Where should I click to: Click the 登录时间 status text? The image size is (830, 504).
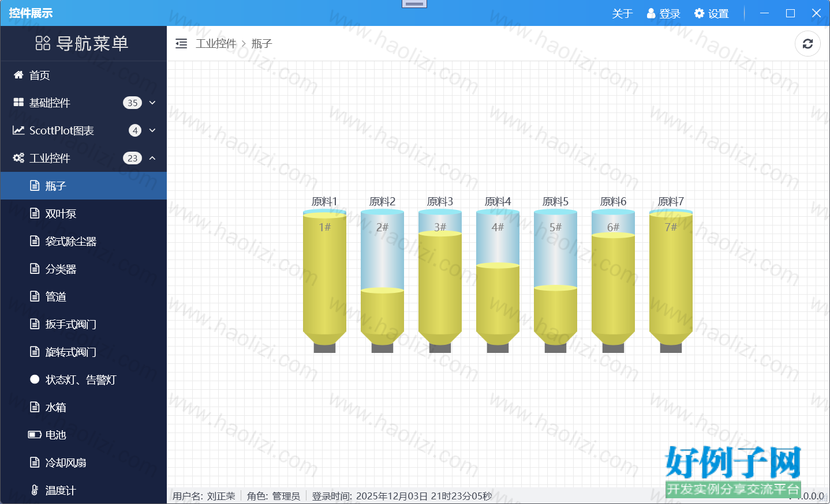pyautogui.click(x=402, y=496)
